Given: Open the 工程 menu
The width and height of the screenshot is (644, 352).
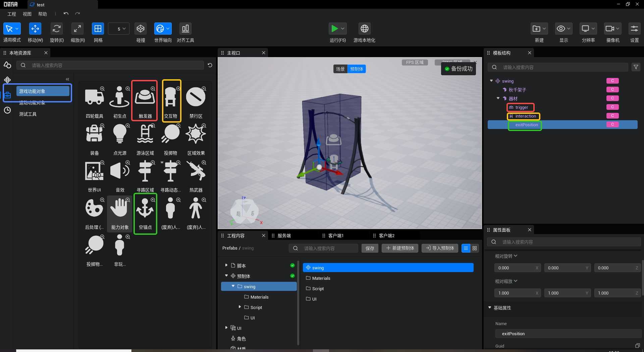Looking at the screenshot, I should [12, 14].
